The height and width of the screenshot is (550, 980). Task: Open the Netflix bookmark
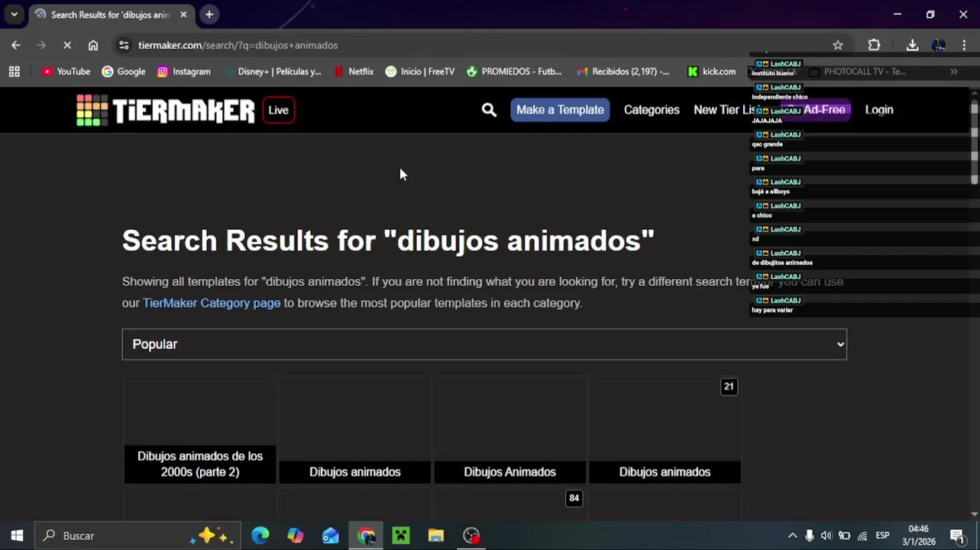click(354, 72)
